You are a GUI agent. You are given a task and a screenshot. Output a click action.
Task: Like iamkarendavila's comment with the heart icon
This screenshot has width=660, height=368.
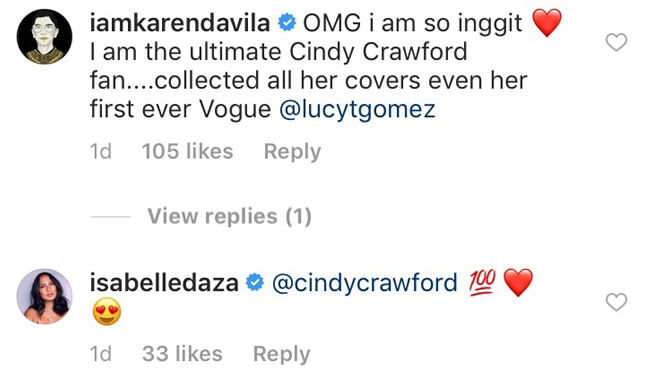point(616,42)
